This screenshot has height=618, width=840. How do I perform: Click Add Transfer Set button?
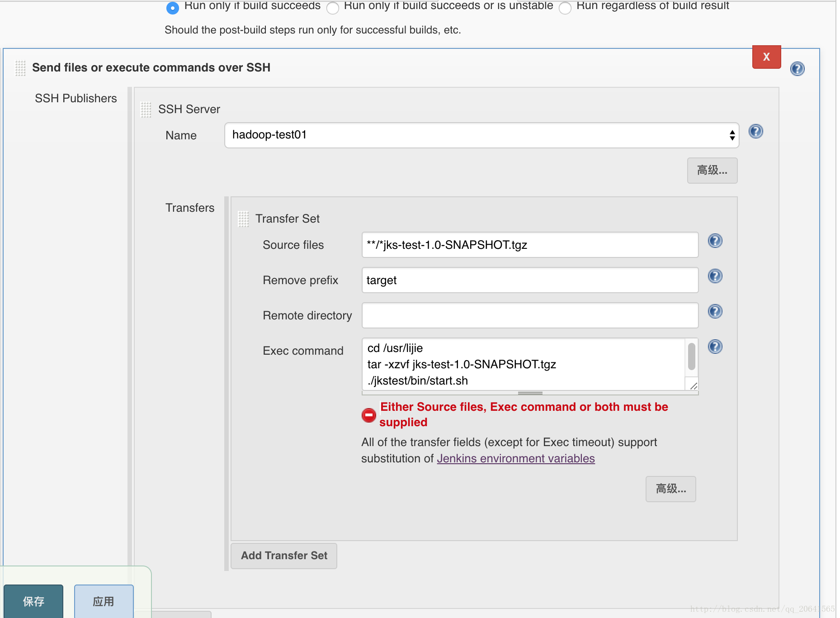[284, 556]
